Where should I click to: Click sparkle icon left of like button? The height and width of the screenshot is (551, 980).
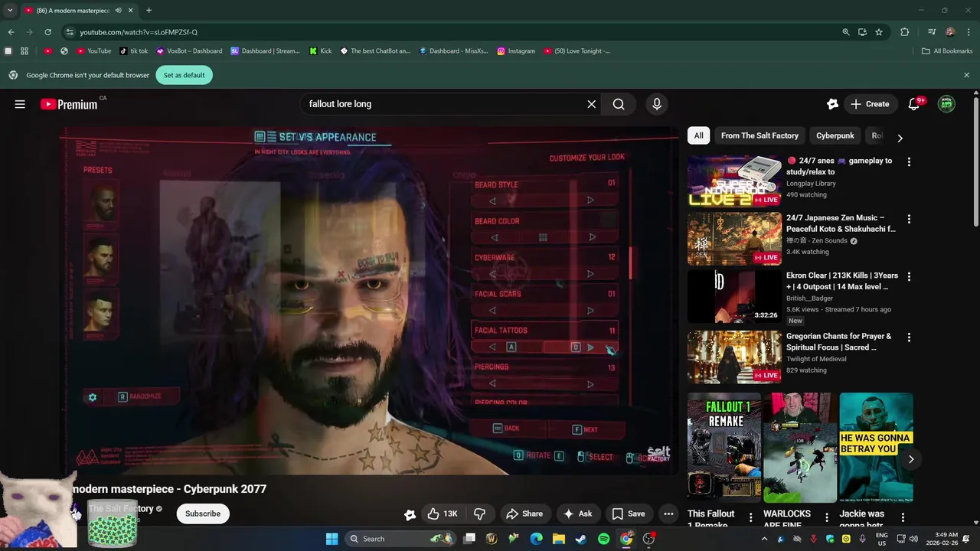[410, 514]
